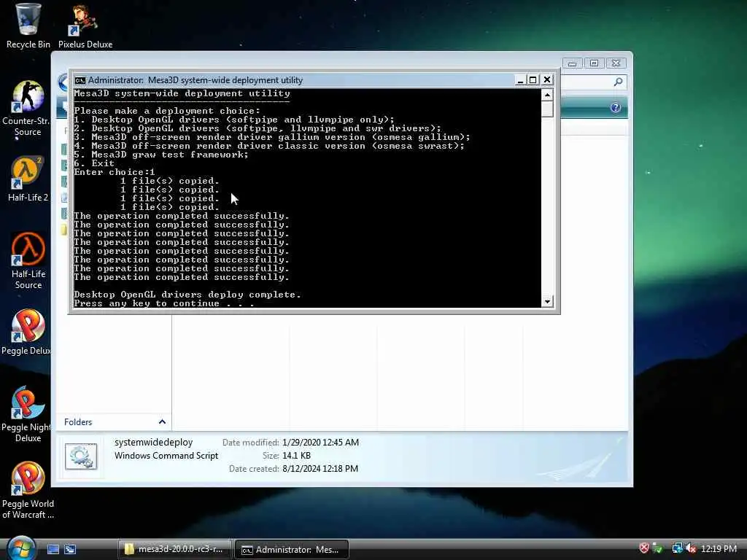Click the '6. Exit' line
Image resolution: width=747 pixels, height=560 pixels.
coord(94,163)
